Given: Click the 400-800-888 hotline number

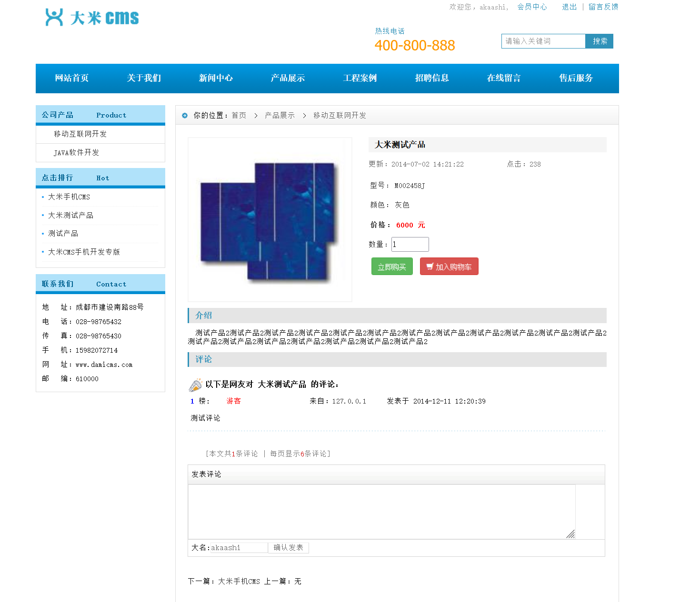Looking at the screenshot, I should pos(415,46).
